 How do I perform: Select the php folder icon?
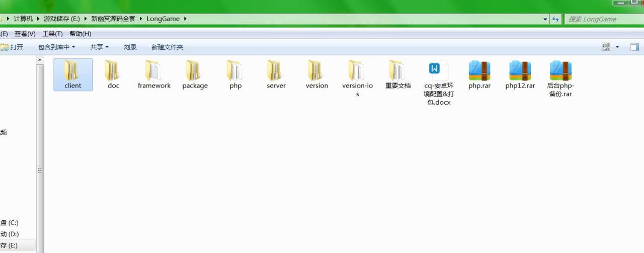[x=235, y=70]
